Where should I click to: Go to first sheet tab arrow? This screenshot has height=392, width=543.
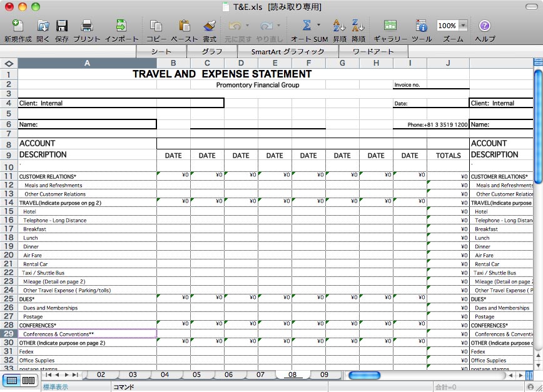pos(48,374)
